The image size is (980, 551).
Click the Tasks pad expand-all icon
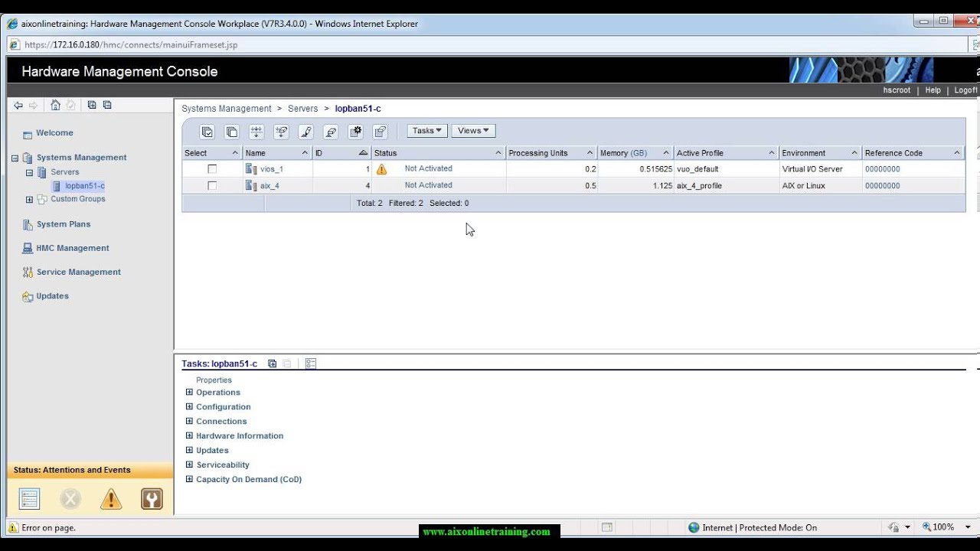click(272, 364)
